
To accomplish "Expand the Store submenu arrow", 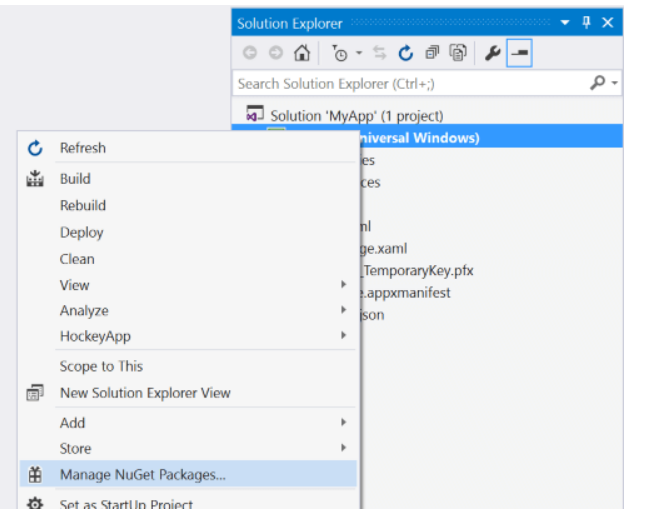I will 344,448.
